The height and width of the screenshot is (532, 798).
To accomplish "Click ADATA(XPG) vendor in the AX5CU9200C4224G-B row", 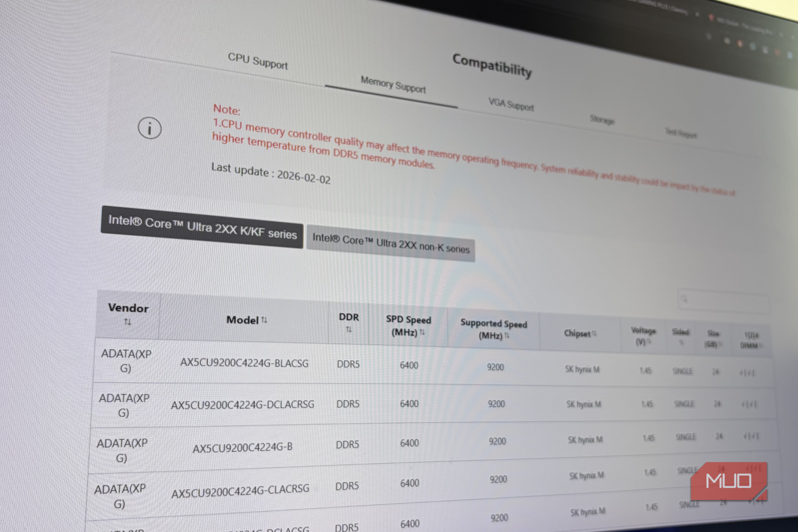I will click(122, 450).
